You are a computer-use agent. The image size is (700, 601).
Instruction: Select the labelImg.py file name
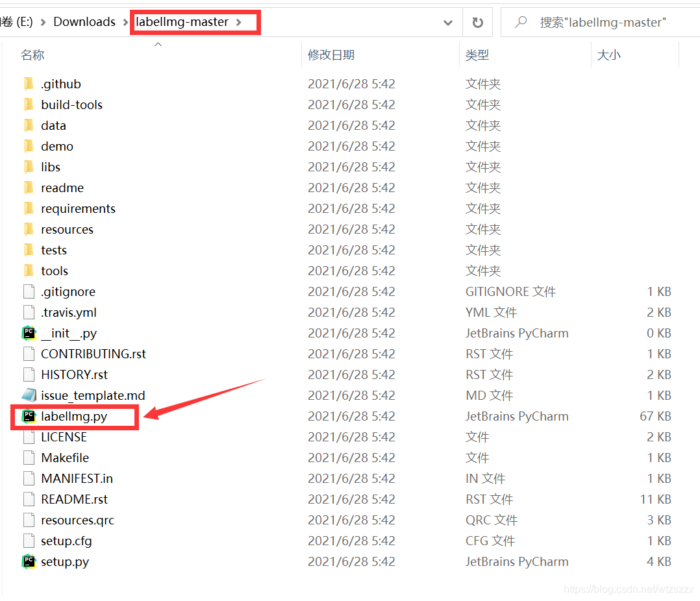tap(74, 416)
